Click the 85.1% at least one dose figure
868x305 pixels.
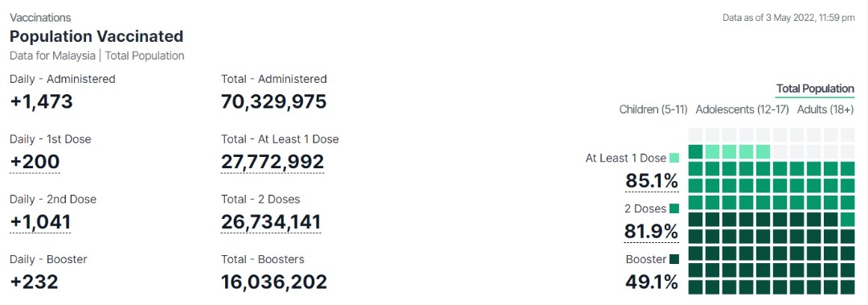pos(652,181)
